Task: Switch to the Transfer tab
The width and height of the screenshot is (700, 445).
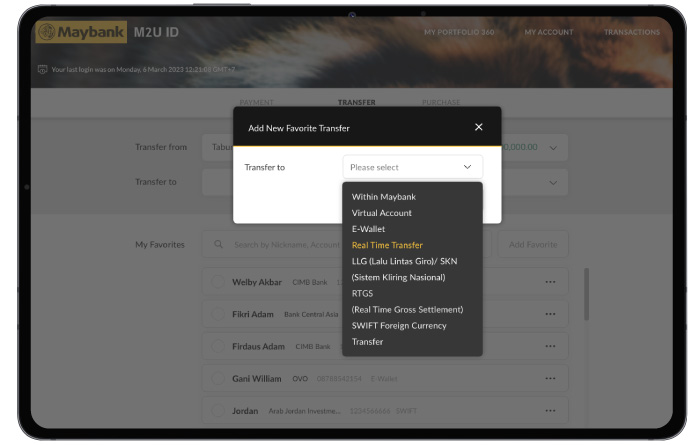Action: click(x=356, y=102)
